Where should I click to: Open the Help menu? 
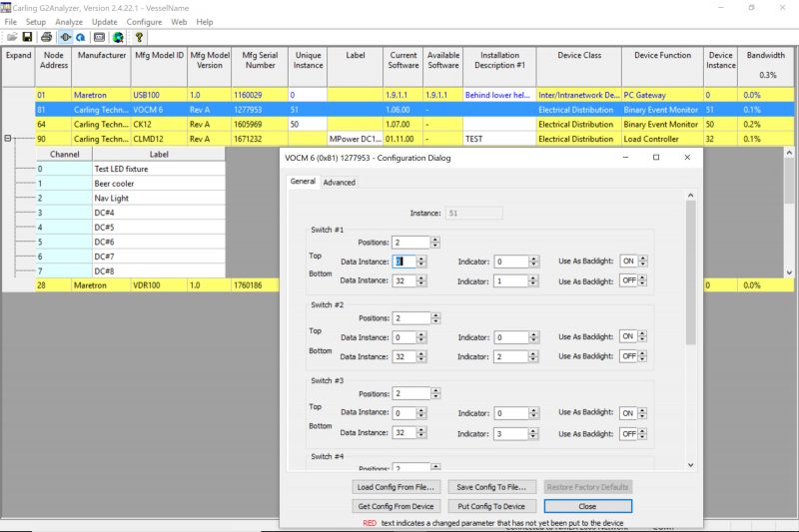[205, 22]
